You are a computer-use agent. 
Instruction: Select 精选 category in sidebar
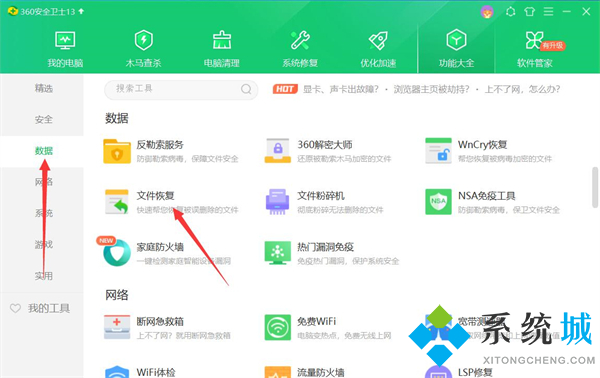pyautogui.click(x=44, y=88)
